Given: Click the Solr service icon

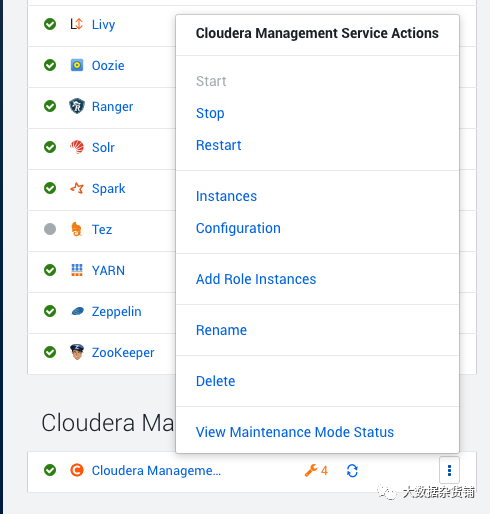Looking at the screenshot, I should pyautogui.click(x=77, y=147).
